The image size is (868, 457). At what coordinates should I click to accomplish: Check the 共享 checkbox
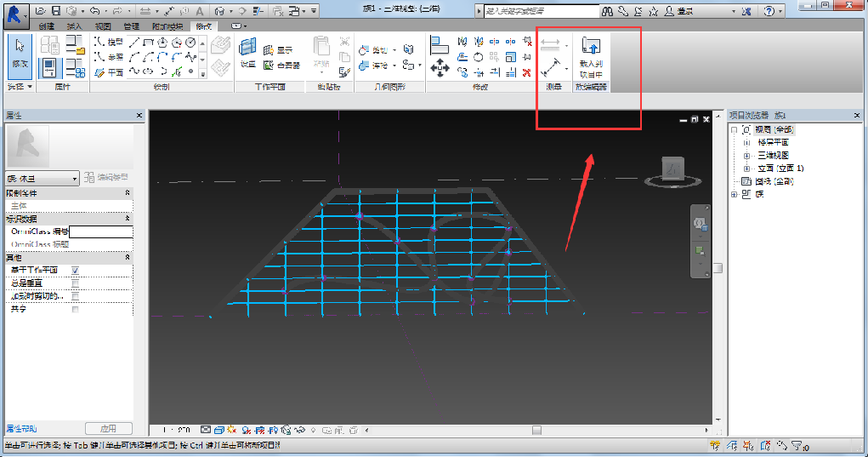[x=75, y=309]
